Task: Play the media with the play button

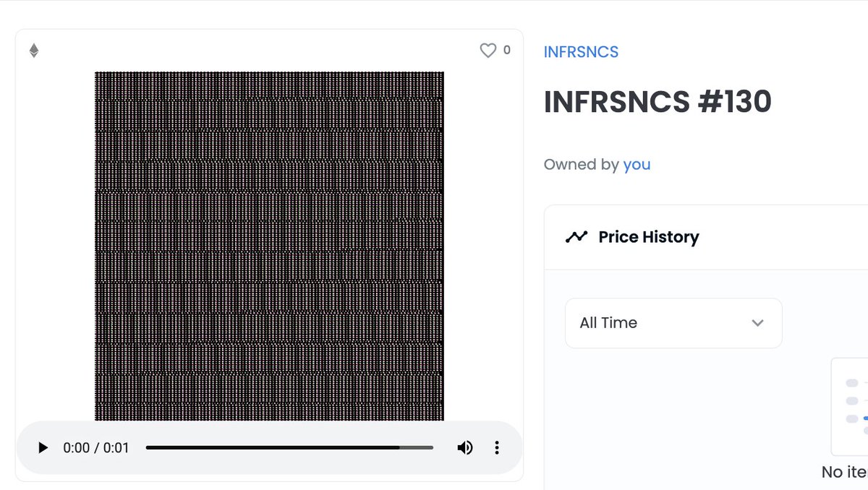Action: (x=43, y=448)
